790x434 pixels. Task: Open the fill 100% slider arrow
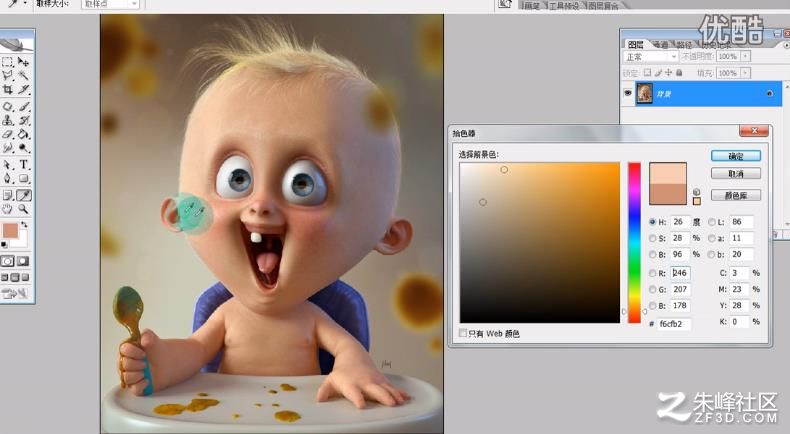(746, 73)
